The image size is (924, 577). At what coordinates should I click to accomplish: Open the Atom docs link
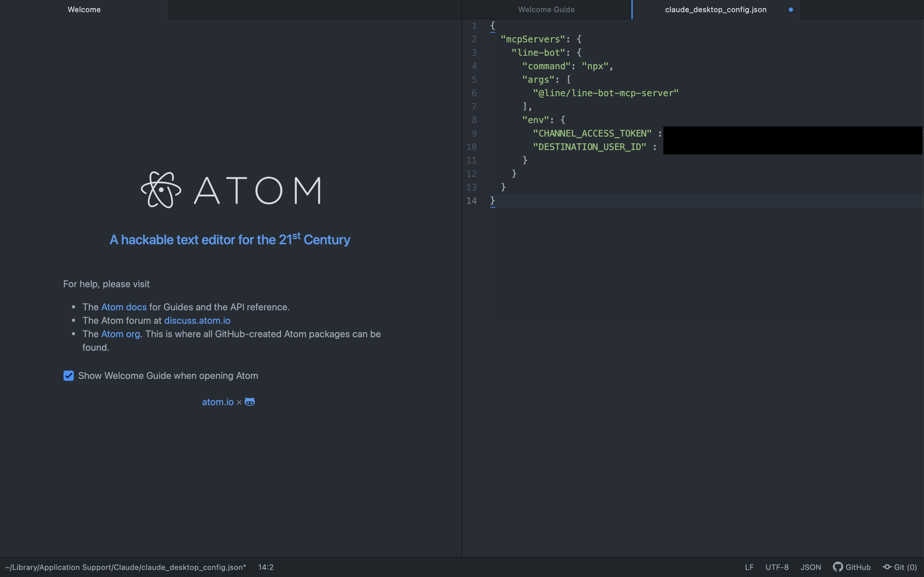[x=124, y=307]
